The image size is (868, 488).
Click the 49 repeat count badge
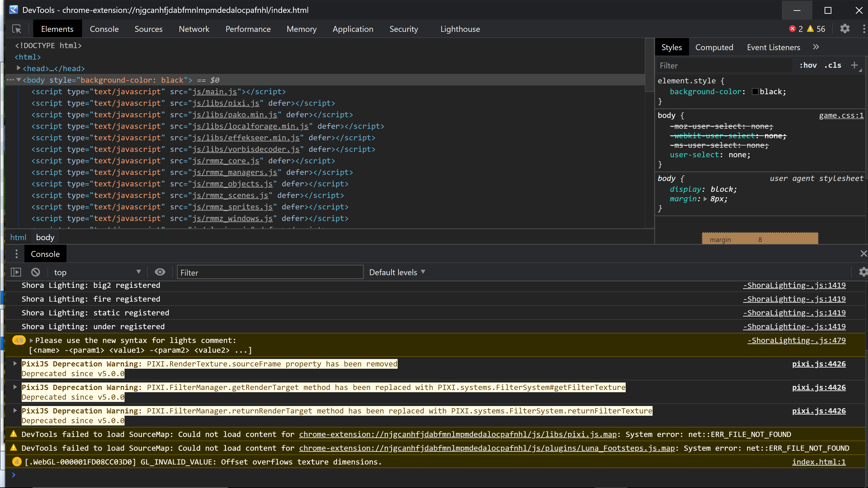pyautogui.click(x=19, y=340)
